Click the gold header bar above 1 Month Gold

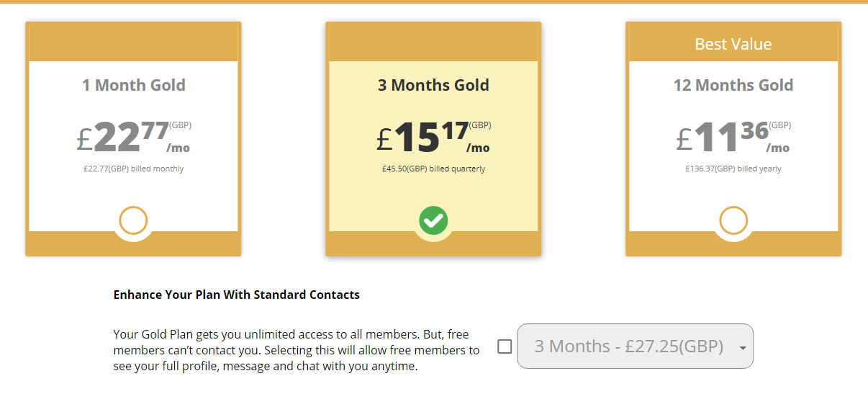coord(133,42)
